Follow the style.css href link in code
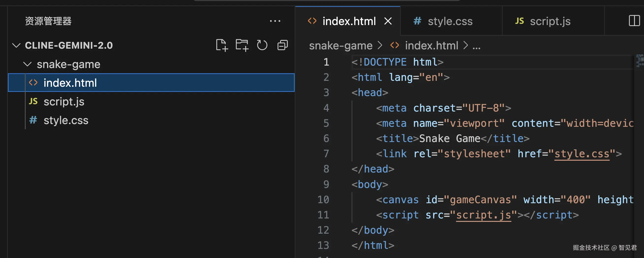Screen dimensions: 644x258 point(582,154)
